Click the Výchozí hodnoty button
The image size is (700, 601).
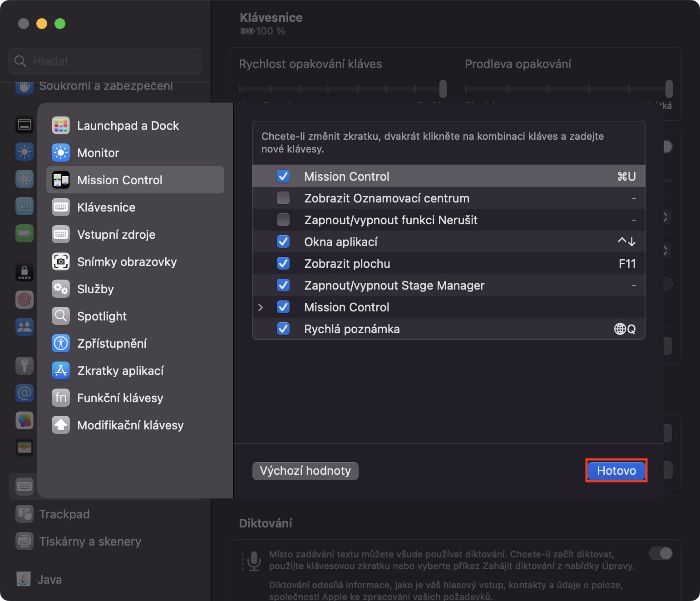pos(305,471)
